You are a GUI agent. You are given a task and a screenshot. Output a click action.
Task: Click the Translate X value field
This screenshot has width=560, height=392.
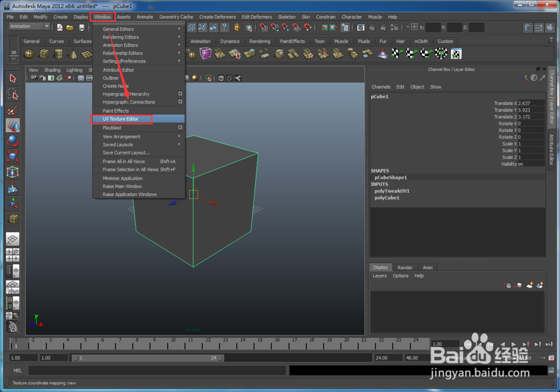coord(531,103)
